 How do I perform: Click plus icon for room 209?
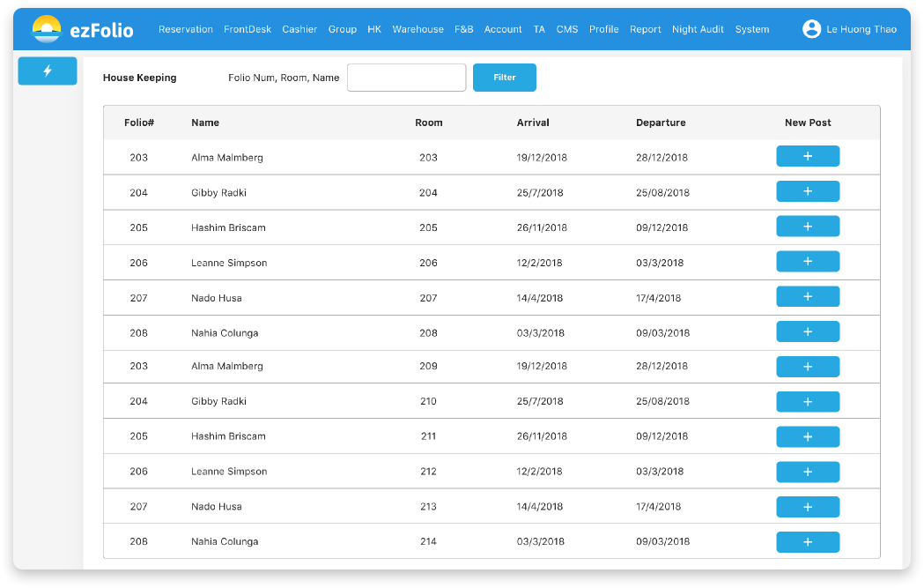807,367
